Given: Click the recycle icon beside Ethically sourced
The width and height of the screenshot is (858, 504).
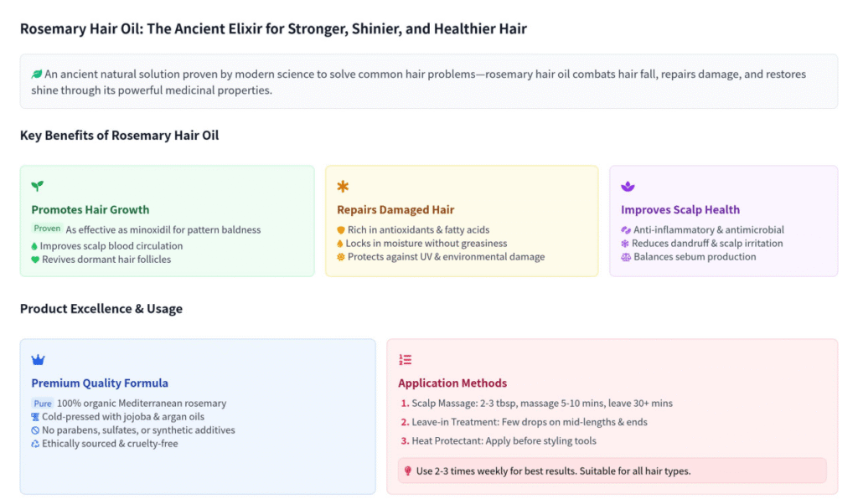Looking at the screenshot, I should tap(36, 444).
